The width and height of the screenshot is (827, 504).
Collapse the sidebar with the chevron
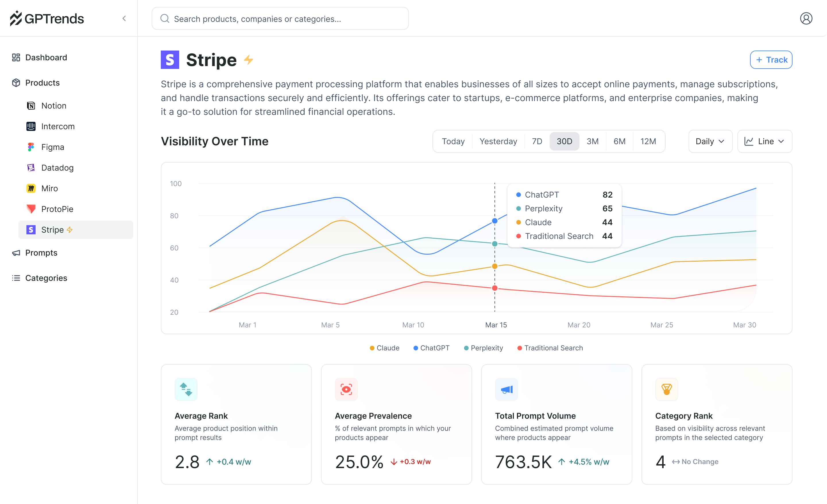(124, 18)
